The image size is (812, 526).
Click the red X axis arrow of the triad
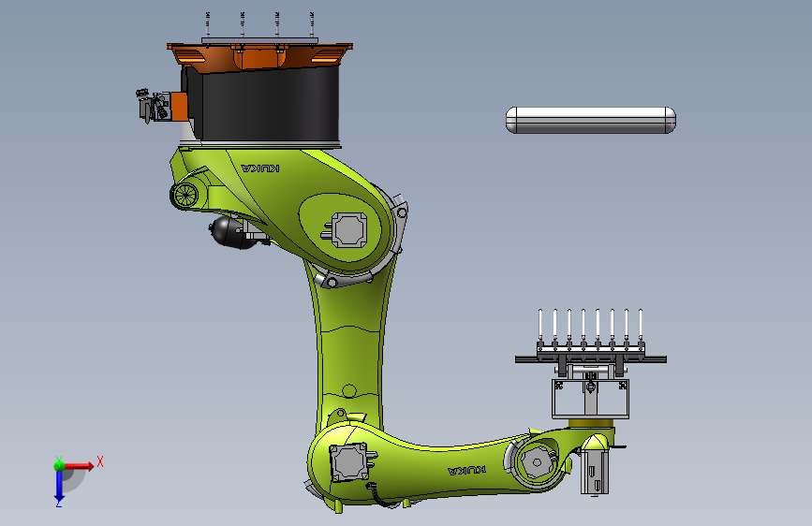tap(79, 466)
